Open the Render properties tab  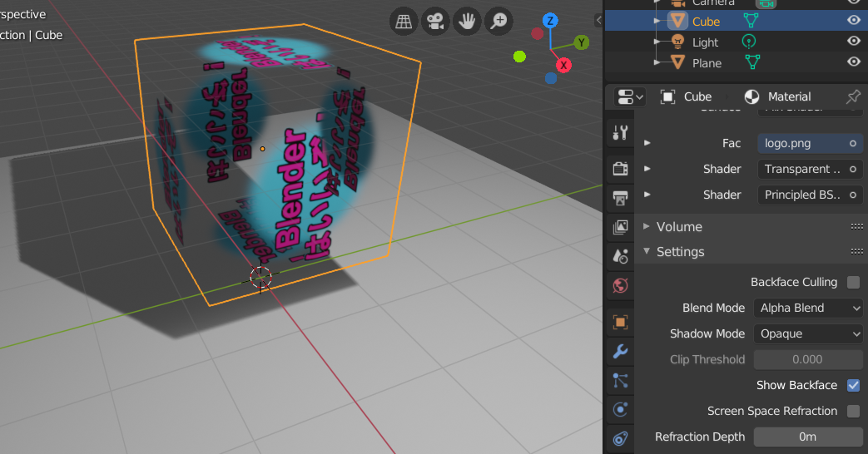tap(620, 169)
